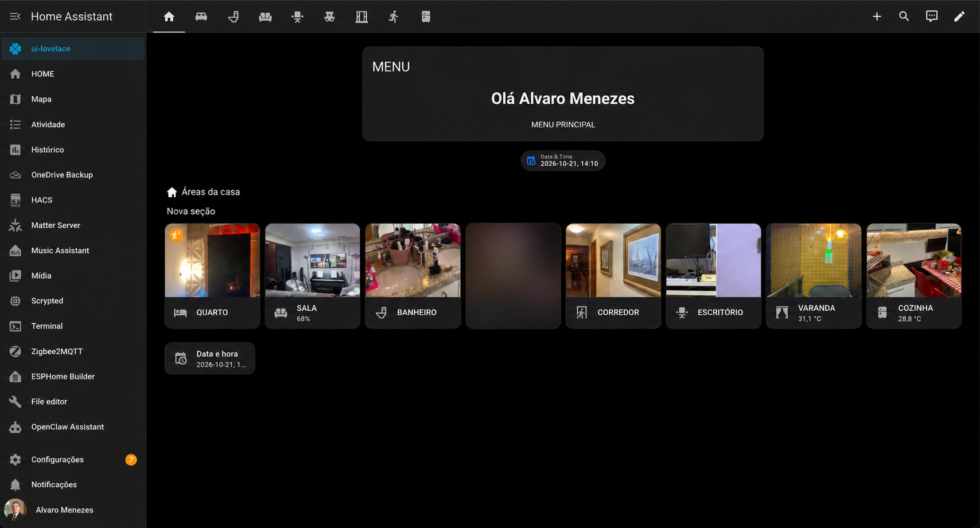This screenshot has width=980, height=528.
Task: Open Configurações settings in sidebar
Action: (73, 460)
